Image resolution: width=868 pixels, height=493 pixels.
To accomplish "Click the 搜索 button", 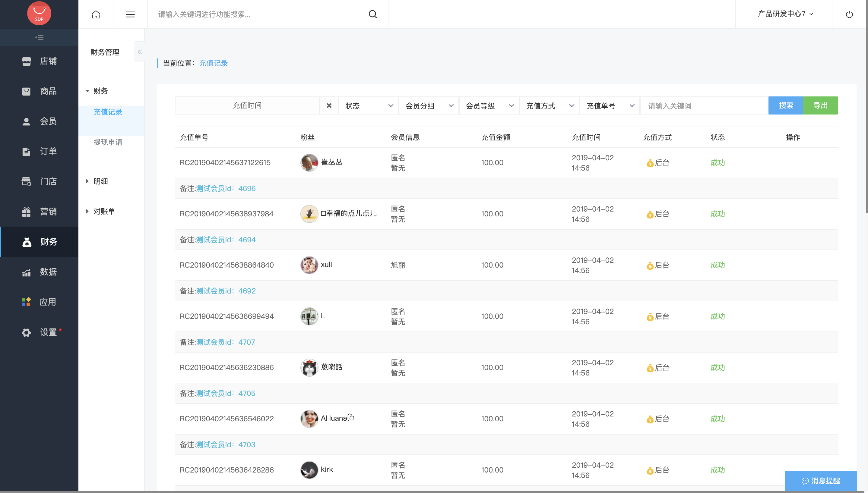I will tap(786, 106).
